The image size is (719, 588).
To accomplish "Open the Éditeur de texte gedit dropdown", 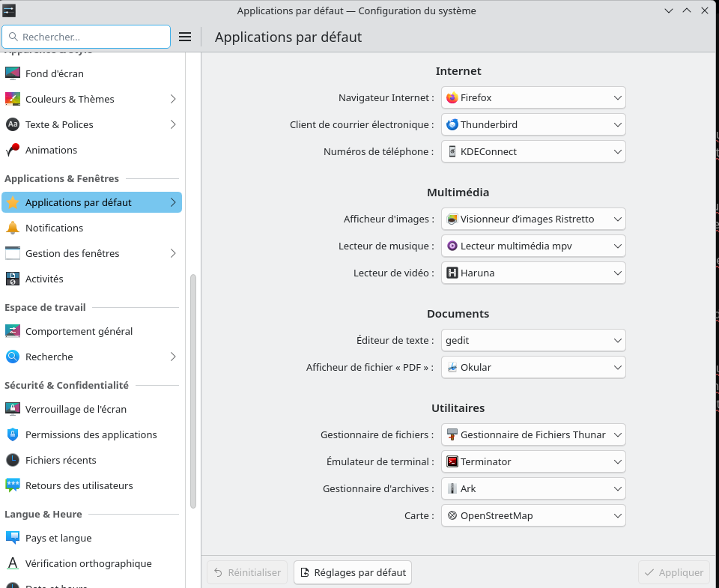I will point(533,340).
